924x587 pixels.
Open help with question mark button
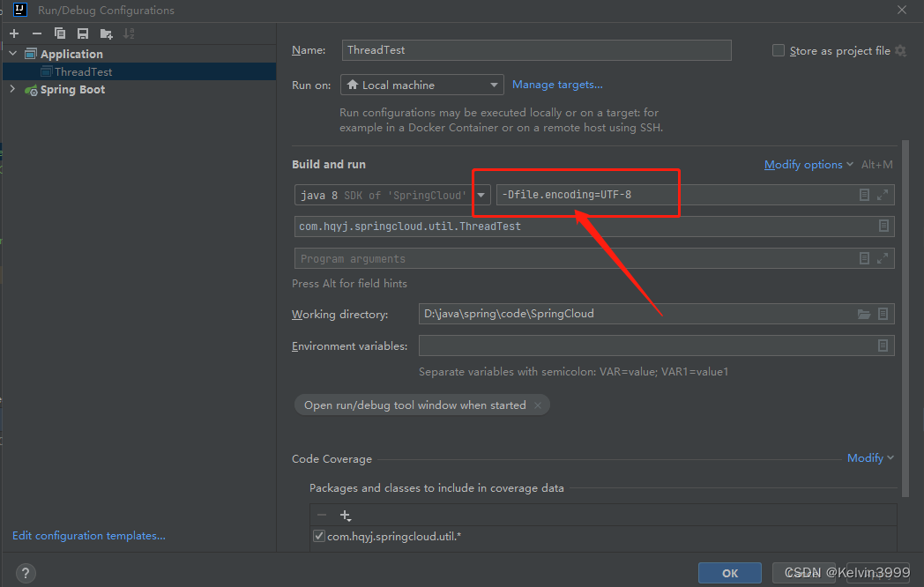(x=26, y=573)
